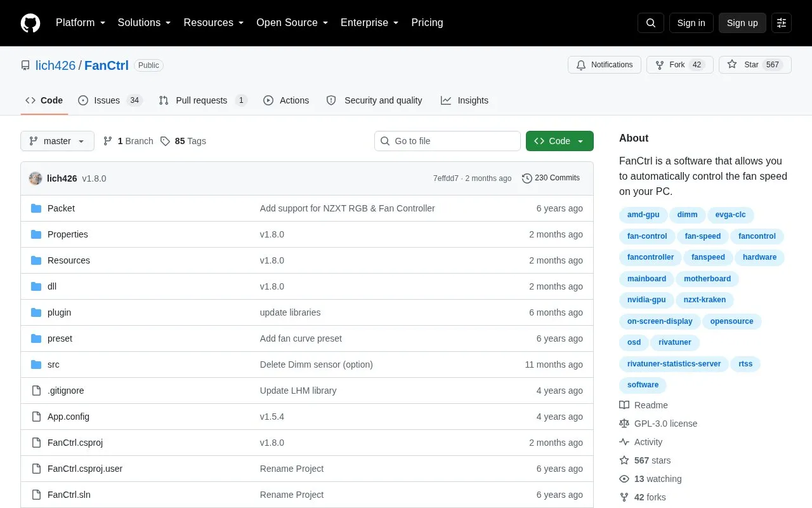Click the lich426 avatar image
Viewport: 812px width, 508px height.
pyautogui.click(x=36, y=178)
